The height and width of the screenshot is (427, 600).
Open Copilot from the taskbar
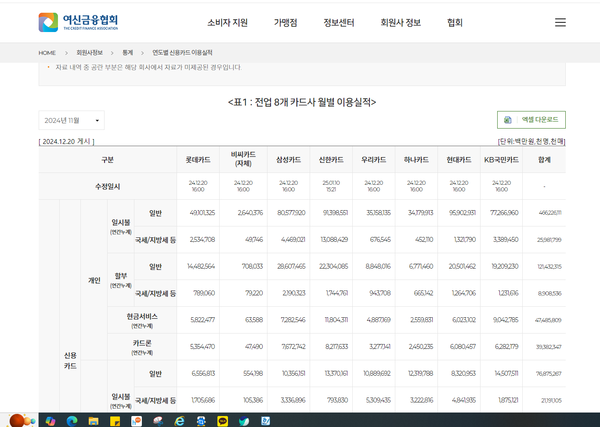click(x=50, y=421)
